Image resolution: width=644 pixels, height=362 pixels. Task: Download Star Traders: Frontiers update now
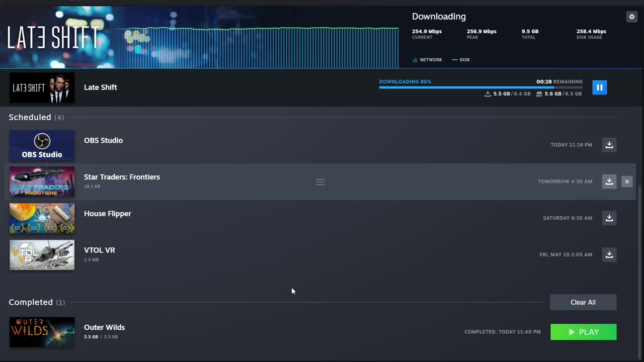point(609,182)
